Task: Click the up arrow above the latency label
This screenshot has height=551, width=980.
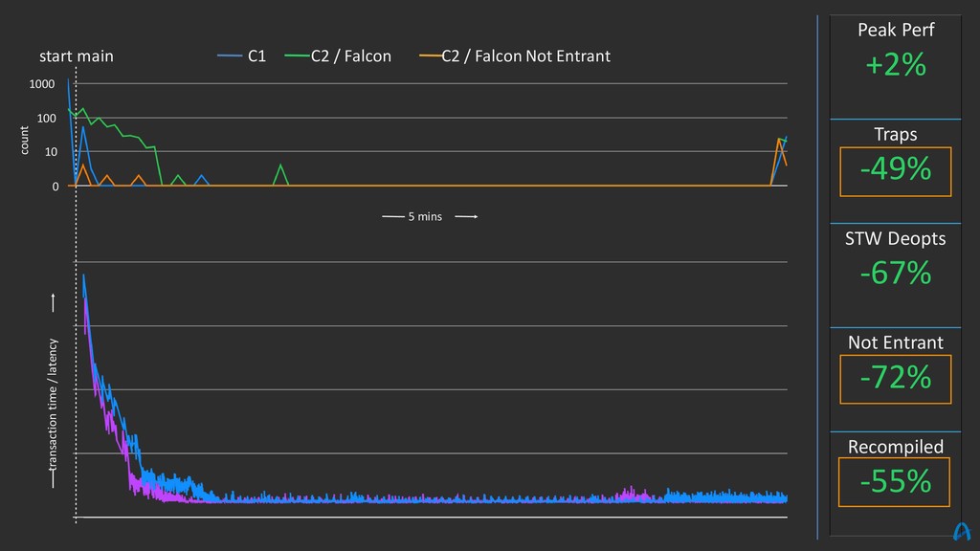Action: pos(54,303)
